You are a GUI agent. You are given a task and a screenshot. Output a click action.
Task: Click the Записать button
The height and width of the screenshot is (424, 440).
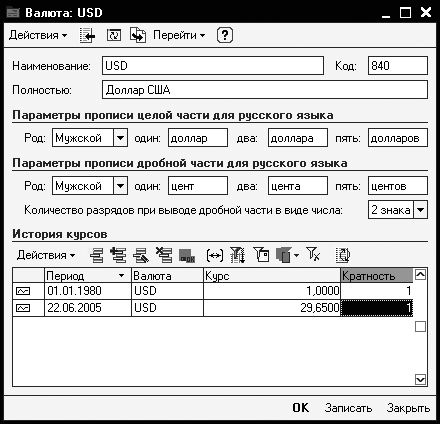pos(348,408)
